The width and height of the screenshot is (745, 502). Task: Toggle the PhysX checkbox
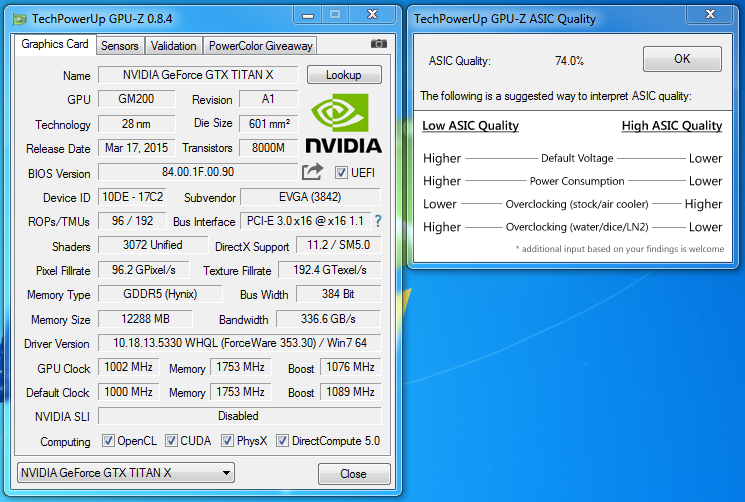pos(227,441)
